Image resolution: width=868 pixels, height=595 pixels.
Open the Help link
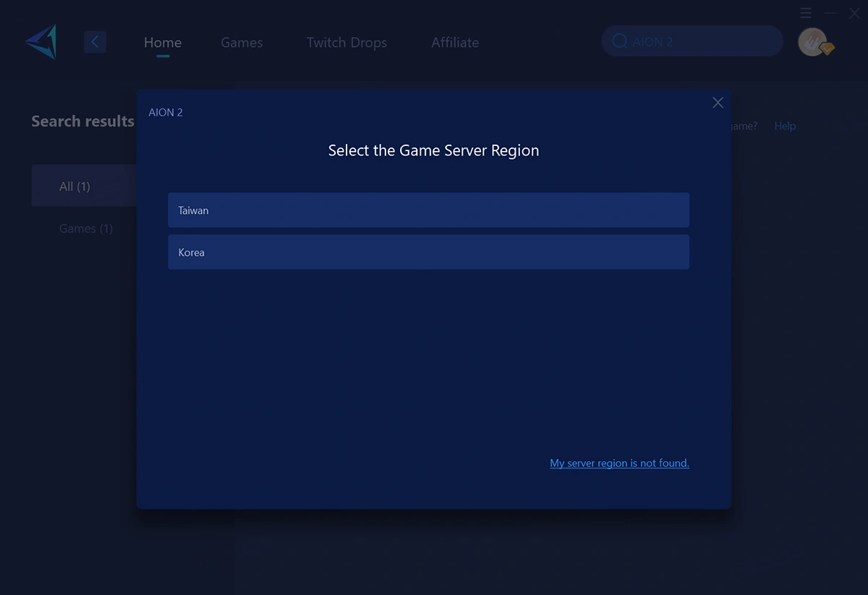pos(785,126)
